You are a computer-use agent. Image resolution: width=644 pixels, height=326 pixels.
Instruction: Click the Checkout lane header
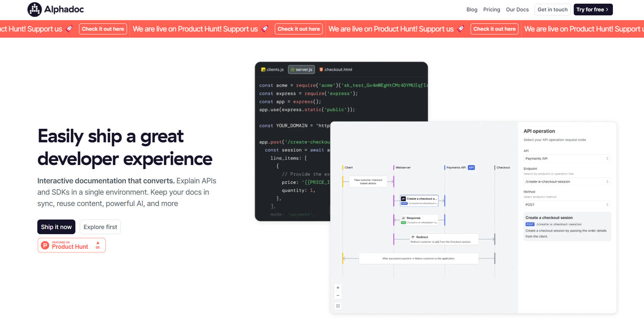pos(503,168)
